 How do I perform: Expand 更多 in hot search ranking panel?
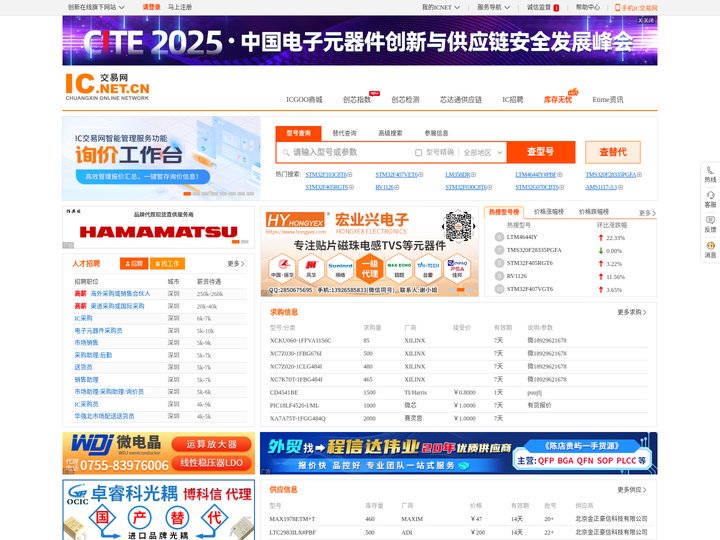[647, 213]
